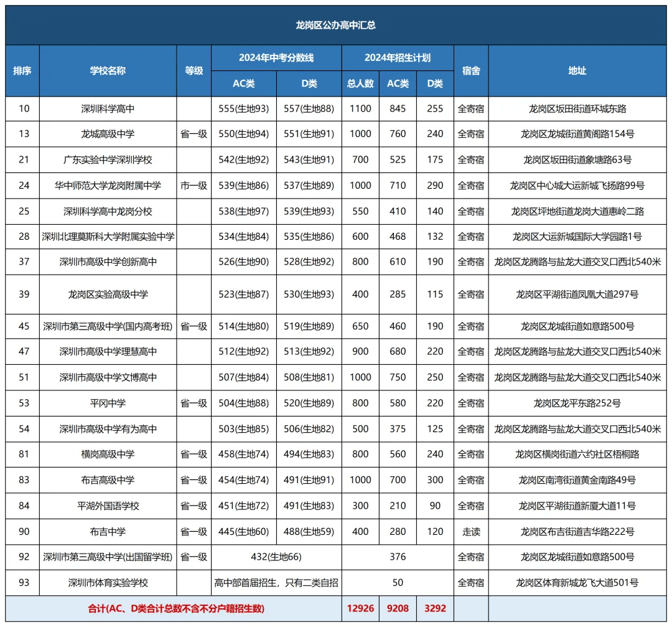Select the 宿舍 column header
The height and width of the screenshot is (627, 672).
pos(472,71)
